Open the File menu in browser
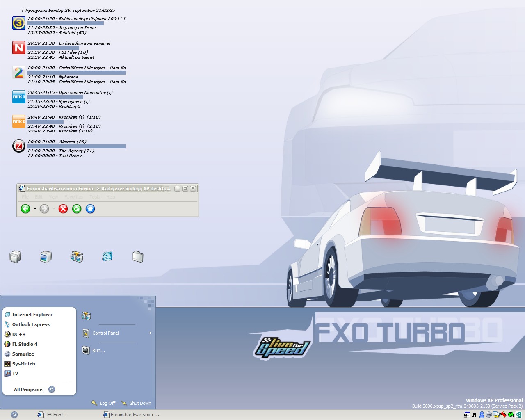Image resolution: width=525 pixels, height=420 pixels. 25,197
